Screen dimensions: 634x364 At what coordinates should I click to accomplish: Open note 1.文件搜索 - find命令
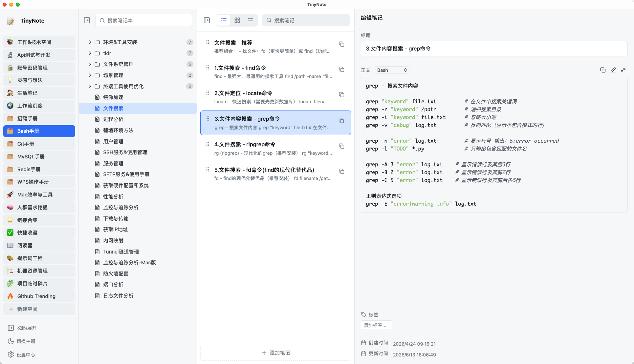pyautogui.click(x=275, y=72)
